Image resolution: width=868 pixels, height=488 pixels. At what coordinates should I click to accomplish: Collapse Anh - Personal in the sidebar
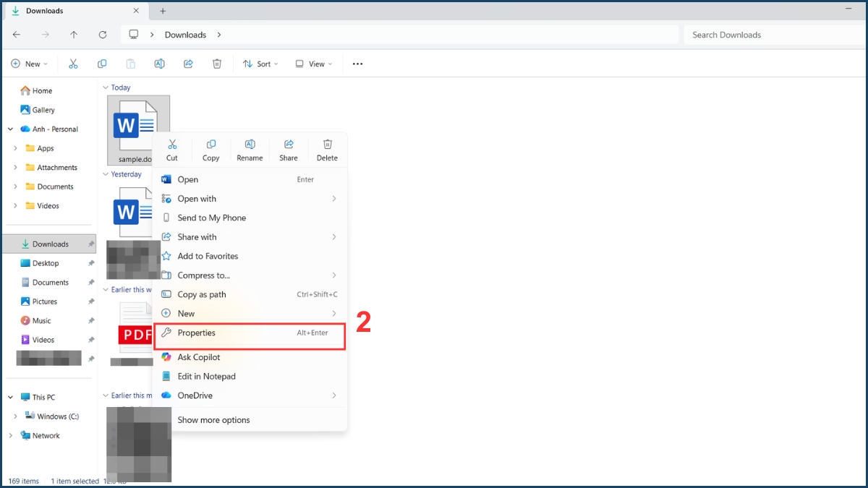point(9,129)
